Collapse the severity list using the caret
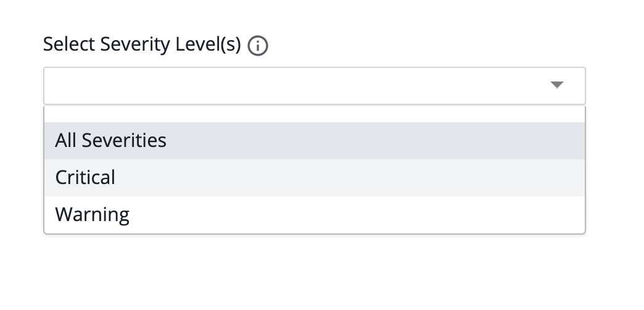This screenshot has width=644, height=310. [x=557, y=85]
